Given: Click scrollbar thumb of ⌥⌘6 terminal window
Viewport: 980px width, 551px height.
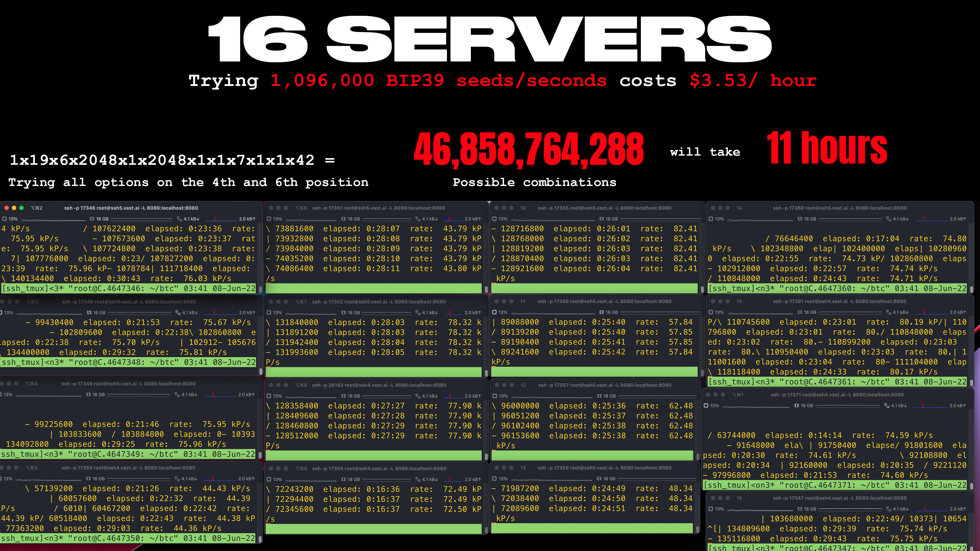Looking at the screenshot, I should (486, 289).
